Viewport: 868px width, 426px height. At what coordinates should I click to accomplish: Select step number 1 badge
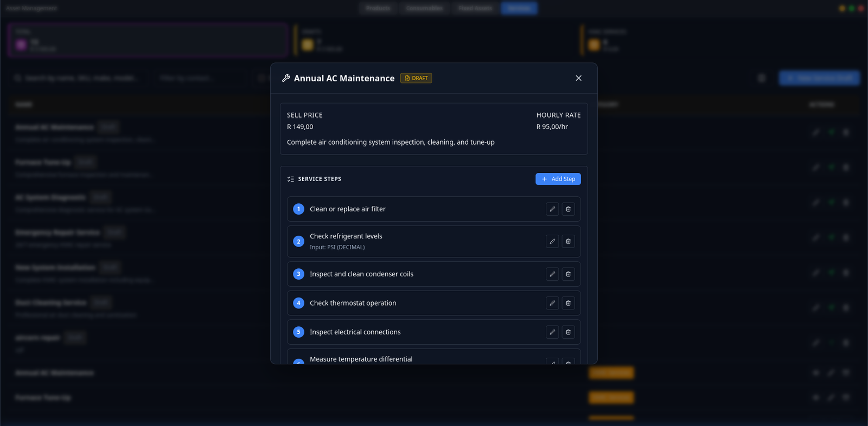click(298, 209)
